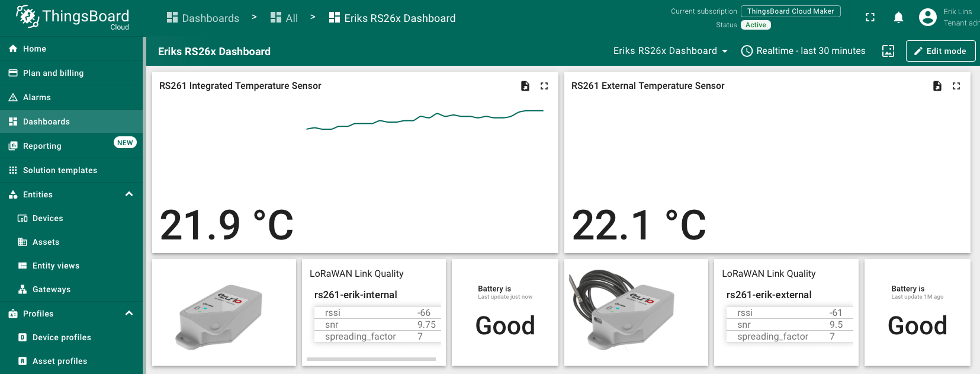Image resolution: width=980 pixels, height=374 pixels.
Task: Open Devices under Entities
Action: (47, 218)
